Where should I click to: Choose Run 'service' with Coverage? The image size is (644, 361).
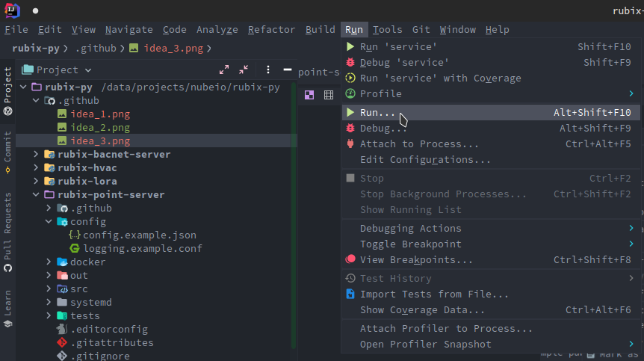click(491, 78)
